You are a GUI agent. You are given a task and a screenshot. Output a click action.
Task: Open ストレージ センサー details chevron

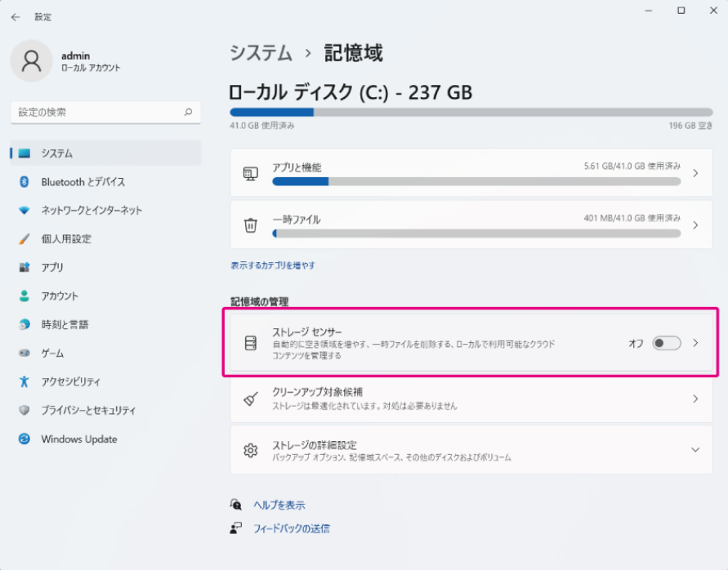[x=695, y=343]
